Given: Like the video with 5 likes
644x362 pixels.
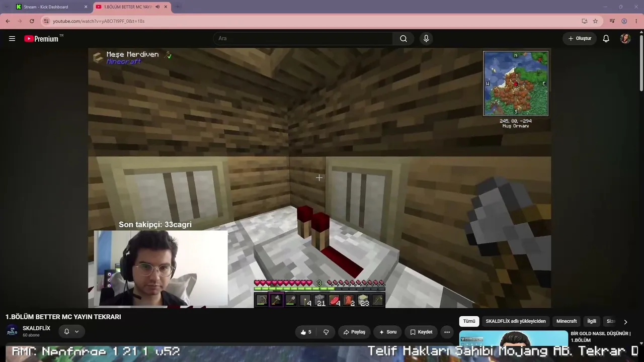Looking at the screenshot, I should (305, 332).
